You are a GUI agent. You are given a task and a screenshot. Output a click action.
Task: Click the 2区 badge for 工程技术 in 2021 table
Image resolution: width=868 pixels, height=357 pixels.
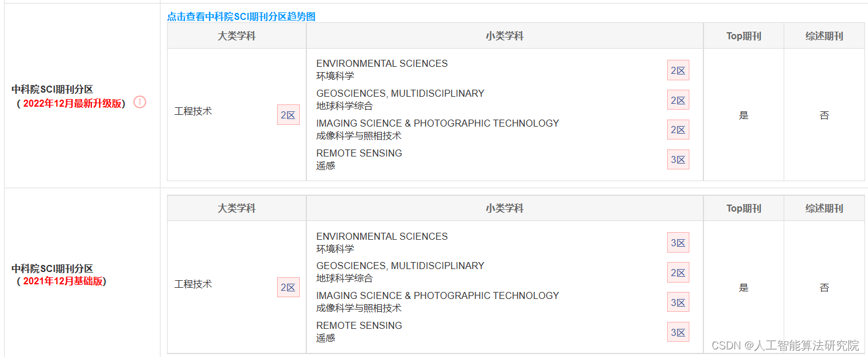(288, 287)
